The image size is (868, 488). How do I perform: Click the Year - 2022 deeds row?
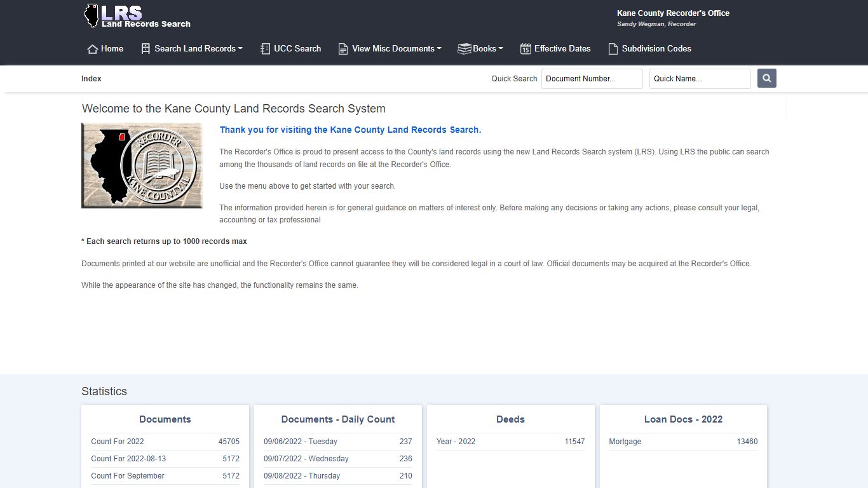tap(510, 442)
